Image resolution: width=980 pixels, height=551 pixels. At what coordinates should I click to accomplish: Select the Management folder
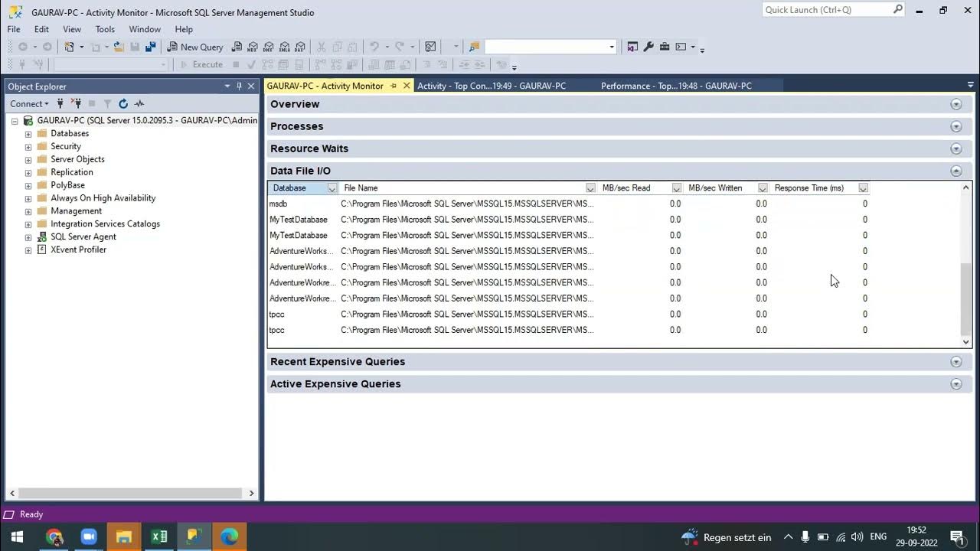[x=76, y=211]
